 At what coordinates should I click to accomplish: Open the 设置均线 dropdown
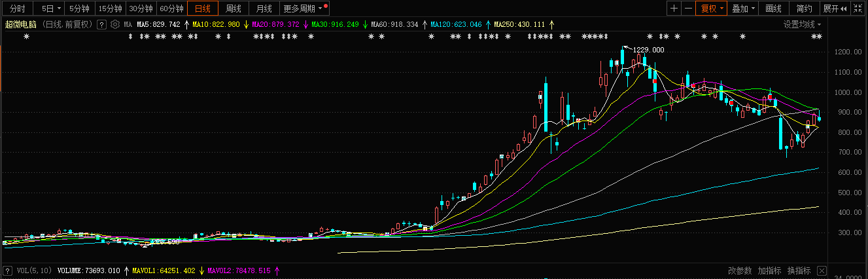[803, 24]
